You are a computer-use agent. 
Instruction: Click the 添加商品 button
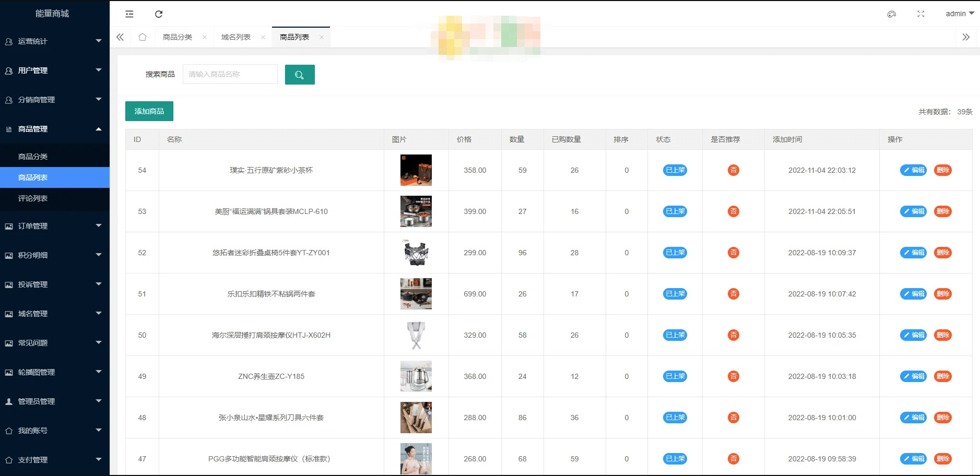[x=149, y=111]
